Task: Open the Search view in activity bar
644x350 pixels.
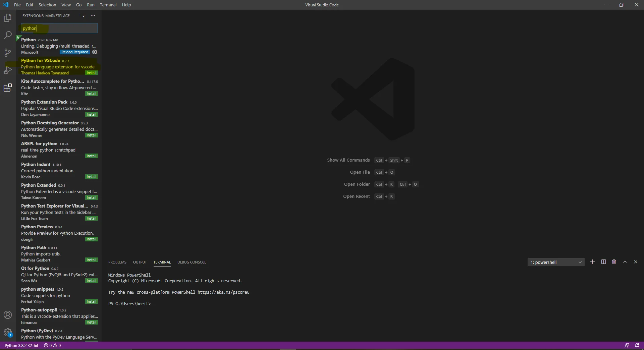Action: [7, 35]
